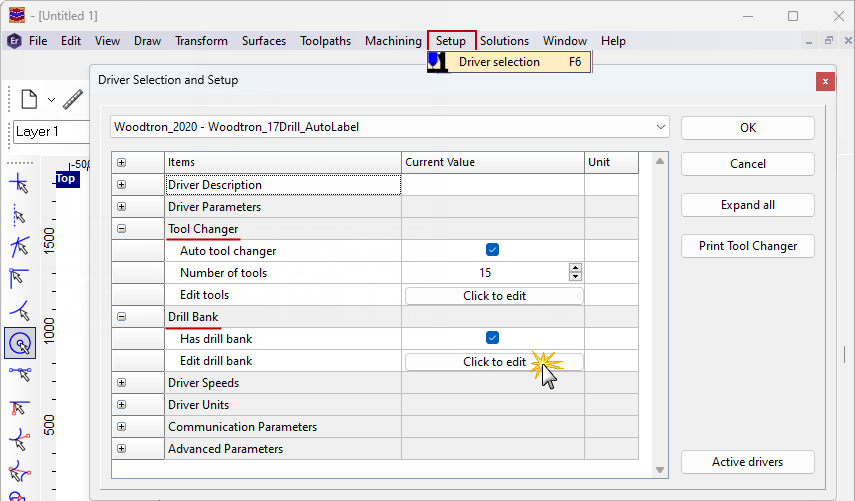Increase the Number of tools stepper
Screen dimensions: 855x501
click(x=575, y=268)
